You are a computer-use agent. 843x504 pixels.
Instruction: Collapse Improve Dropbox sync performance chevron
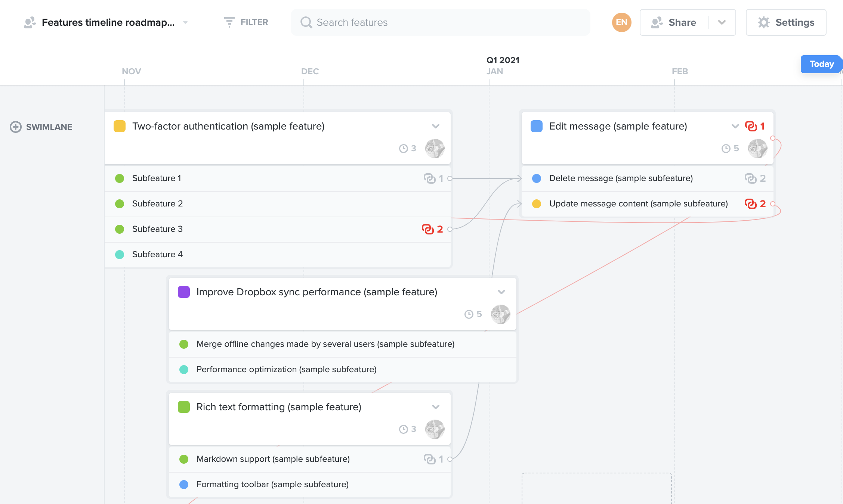(501, 292)
